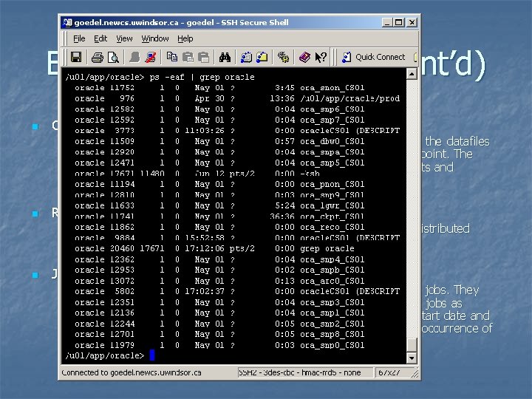Click the process name 'ora_snp1_CS01'
The height and width of the screenshot is (399, 532).
(x=332, y=313)
